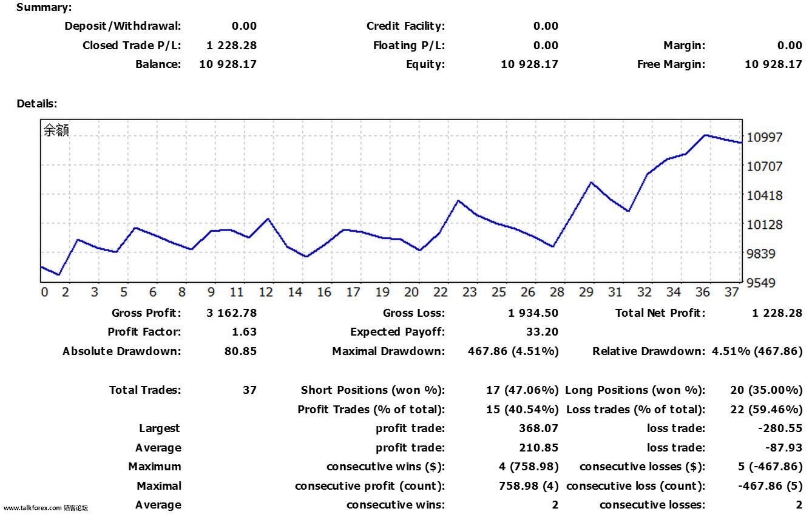Click the Gross Profit value 3 162.78
This screenshot has height=514, width=812.
point(231,313)
